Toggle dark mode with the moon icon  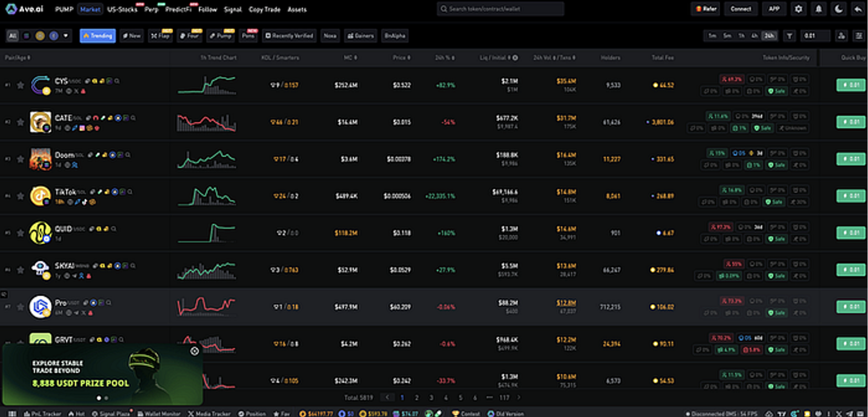point(838,9)
